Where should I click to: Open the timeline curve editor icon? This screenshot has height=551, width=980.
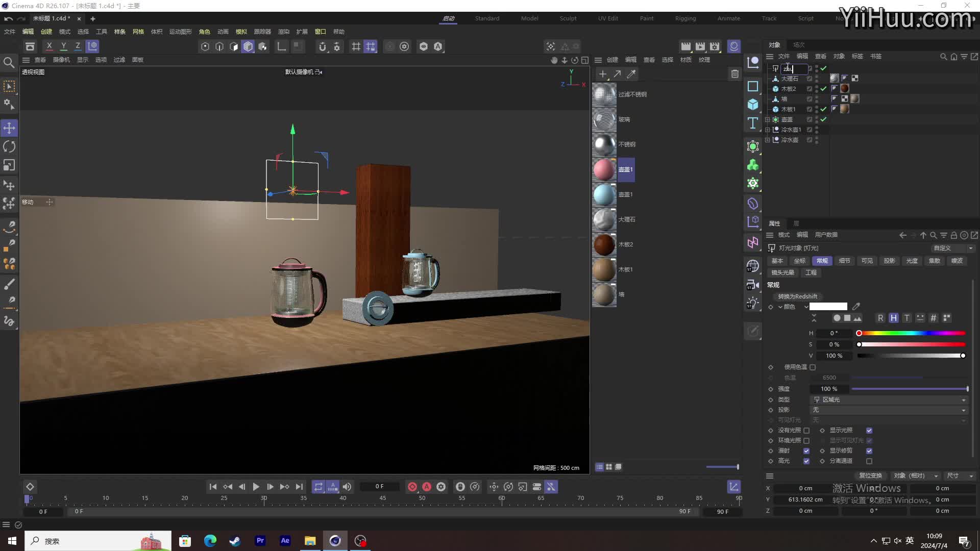733,487
